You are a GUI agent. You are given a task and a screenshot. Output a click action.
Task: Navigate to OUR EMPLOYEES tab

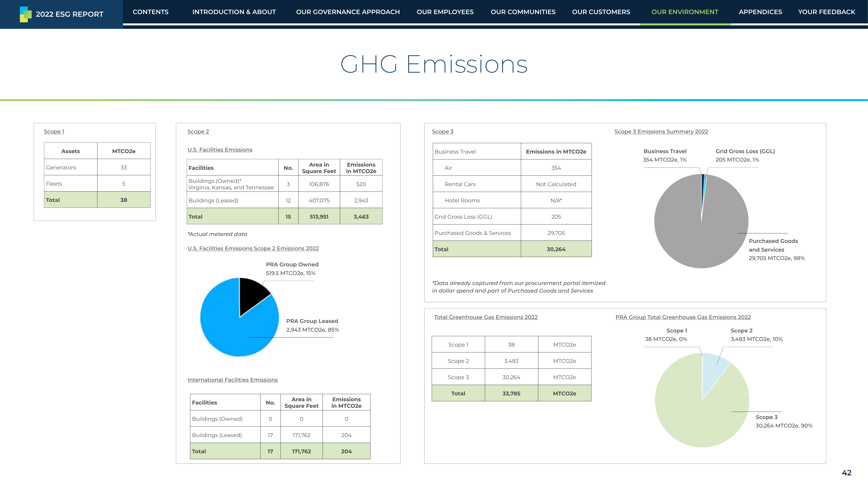[x=445, y=12]
